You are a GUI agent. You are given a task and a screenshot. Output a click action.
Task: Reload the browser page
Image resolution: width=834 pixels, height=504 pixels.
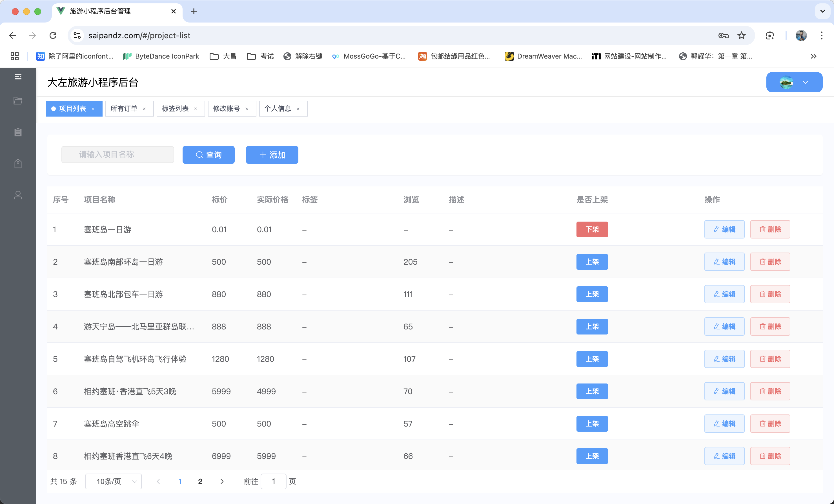tap(53, 35)
